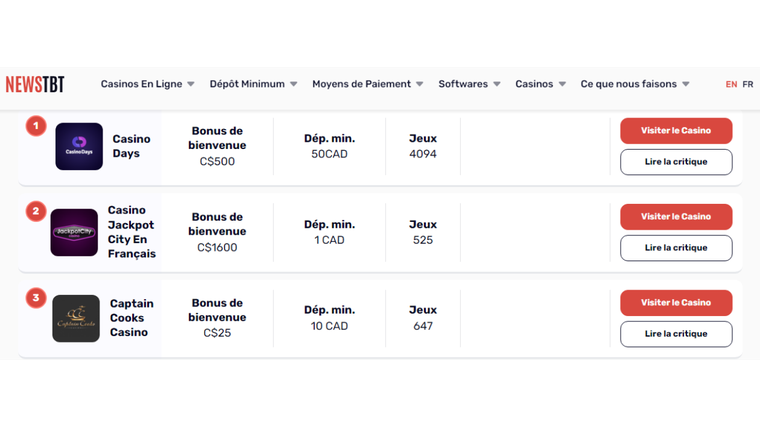Click the Captain Cooks Casino name

click(x=131, y=318)
